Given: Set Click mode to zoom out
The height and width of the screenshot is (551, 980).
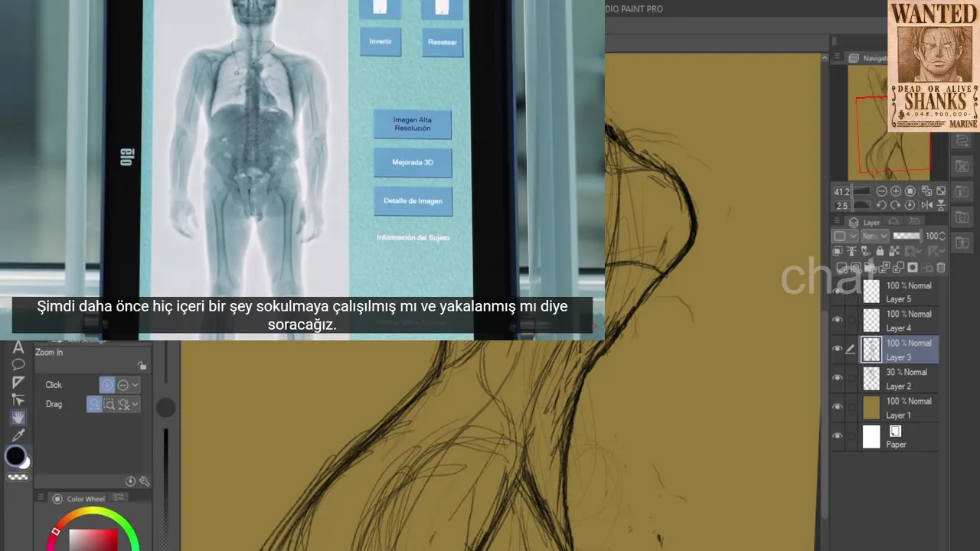Looking at the screenshot, I should click(122, 385).
